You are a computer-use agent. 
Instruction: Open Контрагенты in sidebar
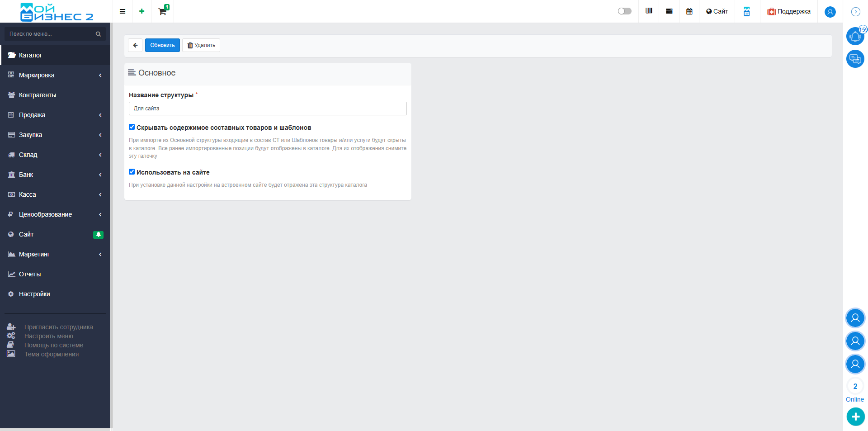[x=38, y=95]
